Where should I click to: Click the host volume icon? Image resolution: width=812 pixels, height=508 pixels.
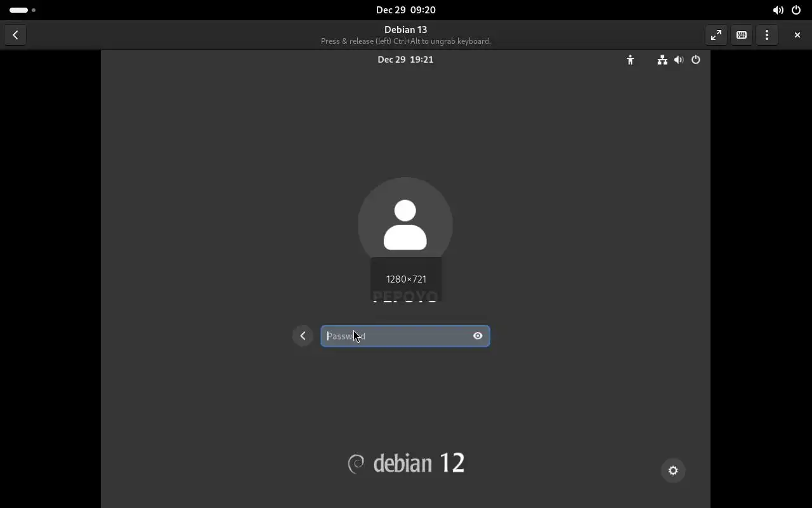coord(778,10)
